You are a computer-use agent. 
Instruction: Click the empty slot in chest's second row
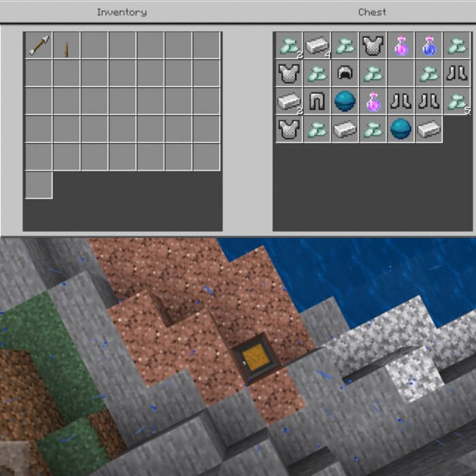[401, 73]
